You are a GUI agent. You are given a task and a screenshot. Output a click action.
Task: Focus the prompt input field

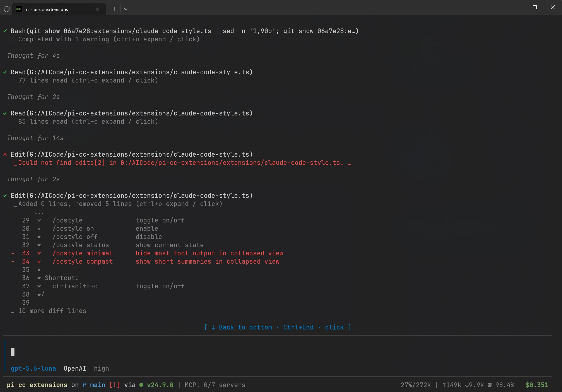(278, 352)
